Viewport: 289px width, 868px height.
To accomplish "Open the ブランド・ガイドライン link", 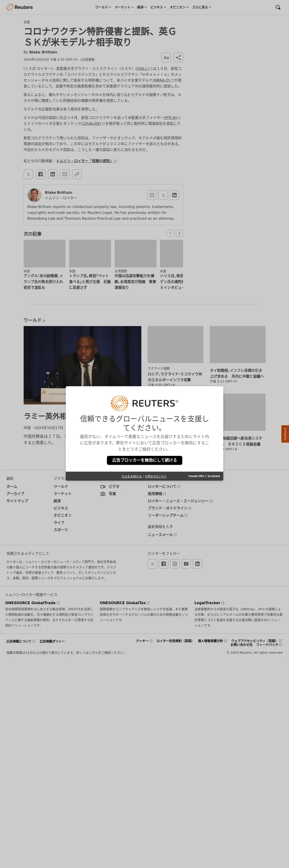I will pos(169,508).
